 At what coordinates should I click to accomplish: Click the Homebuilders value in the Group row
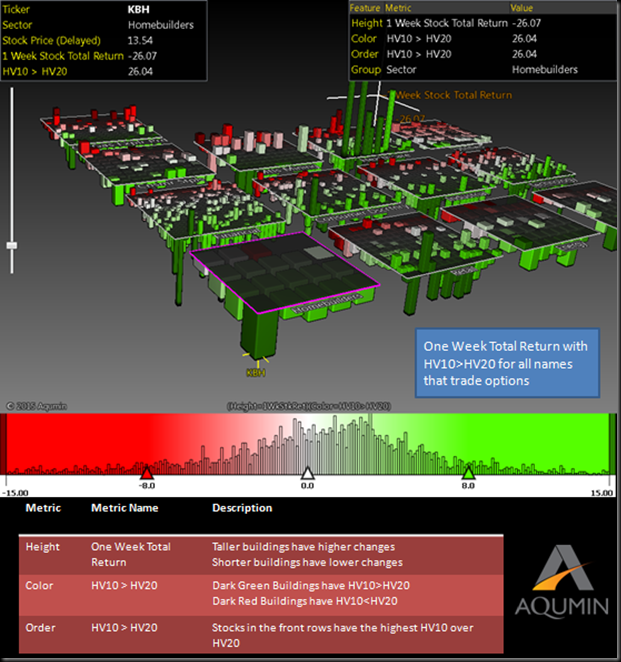545,70
